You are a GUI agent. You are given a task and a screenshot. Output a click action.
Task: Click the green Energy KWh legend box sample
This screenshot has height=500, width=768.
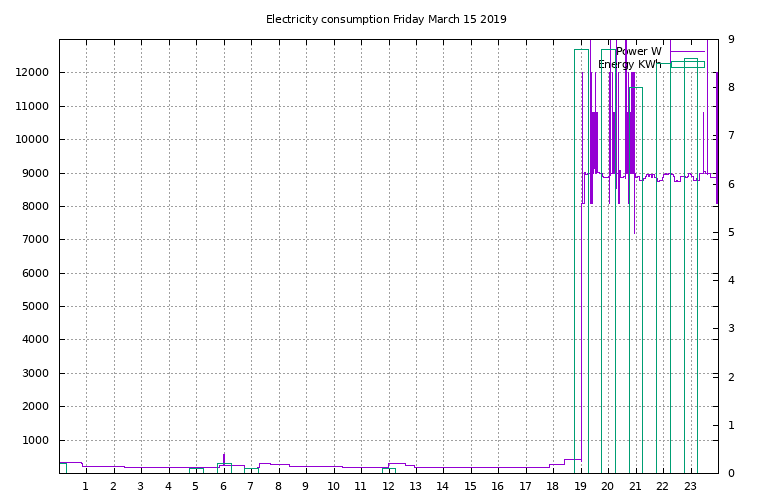coord(687,64)
